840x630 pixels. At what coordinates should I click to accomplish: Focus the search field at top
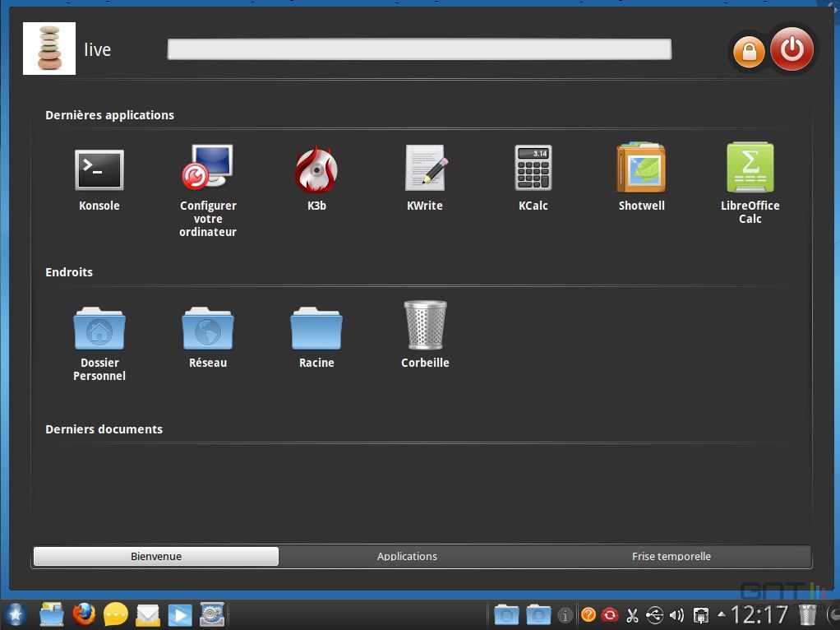pos(419,49)
